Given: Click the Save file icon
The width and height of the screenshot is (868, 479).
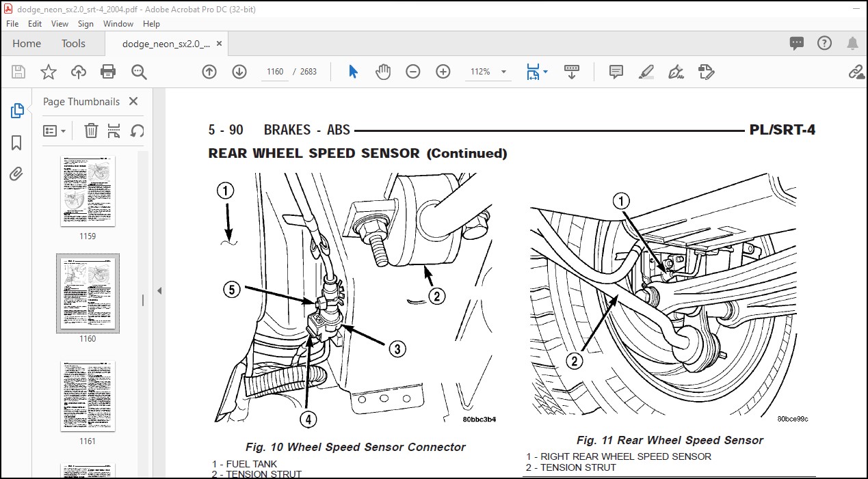Looking at the screenshot, I should pos(18,72).
